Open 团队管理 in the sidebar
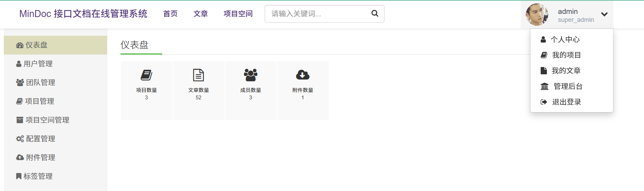The width and height of the screenshot is (644, 191). (x=40, y=83)
